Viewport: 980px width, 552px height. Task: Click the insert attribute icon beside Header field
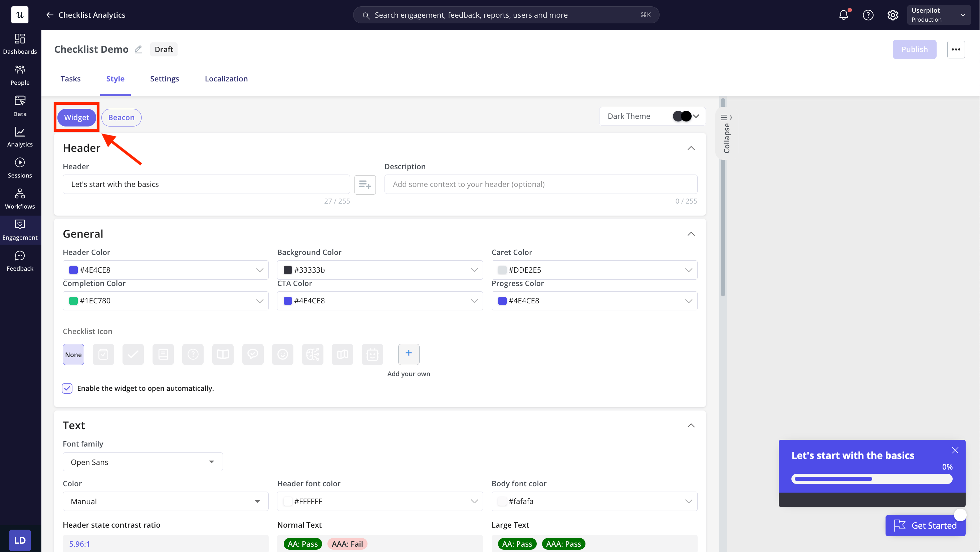point(365,185)
